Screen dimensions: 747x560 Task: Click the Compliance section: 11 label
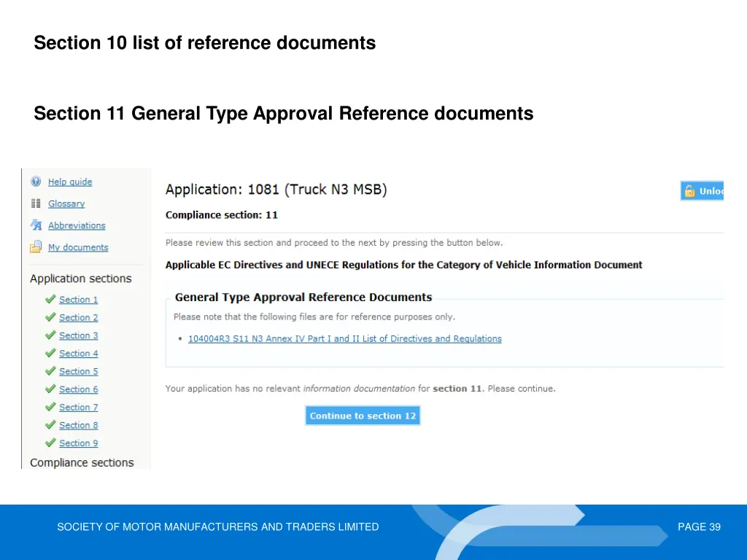click(x=222, y=215)
